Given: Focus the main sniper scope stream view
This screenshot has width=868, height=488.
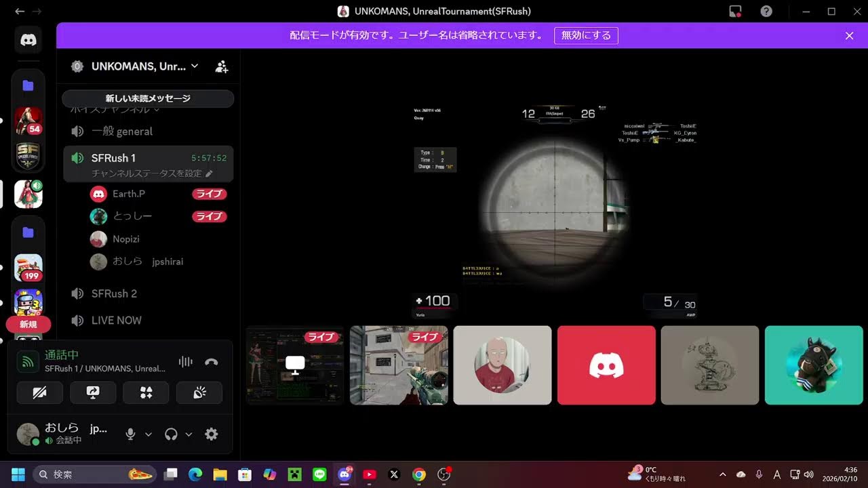Looking at the screenshot, I should 555,211.
